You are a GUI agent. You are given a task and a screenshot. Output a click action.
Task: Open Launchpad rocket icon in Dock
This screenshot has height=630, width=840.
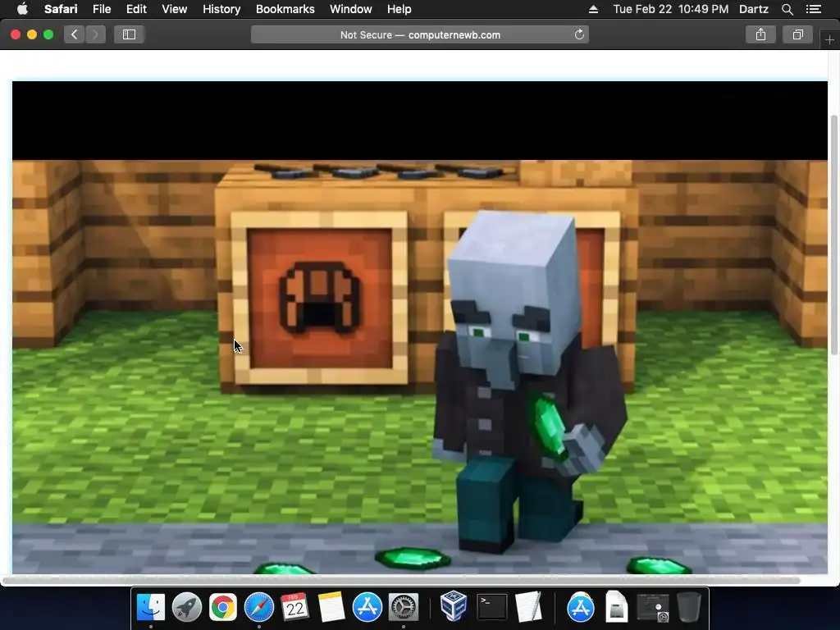click(x=187, y=607)
